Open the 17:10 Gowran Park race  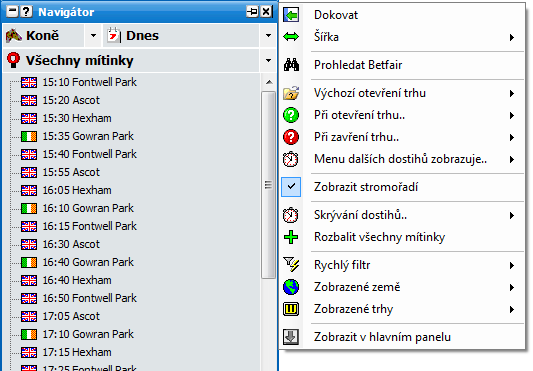point(88,335)
